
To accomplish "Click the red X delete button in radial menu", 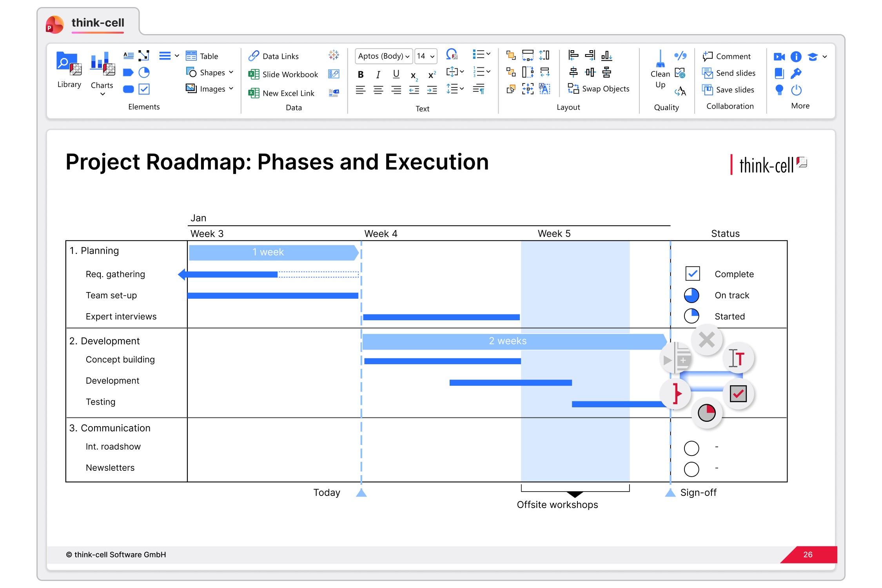I will point(706,340).
